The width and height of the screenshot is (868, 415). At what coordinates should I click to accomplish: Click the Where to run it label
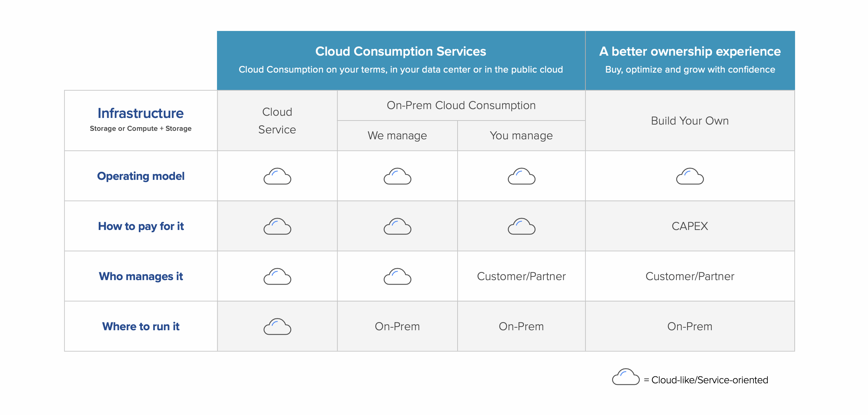point(140,327)
